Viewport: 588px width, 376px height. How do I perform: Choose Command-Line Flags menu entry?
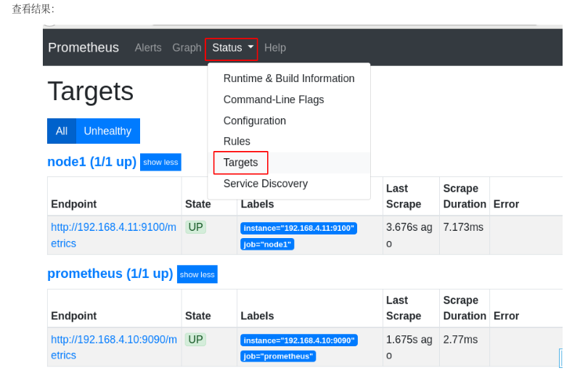[289, 99]
